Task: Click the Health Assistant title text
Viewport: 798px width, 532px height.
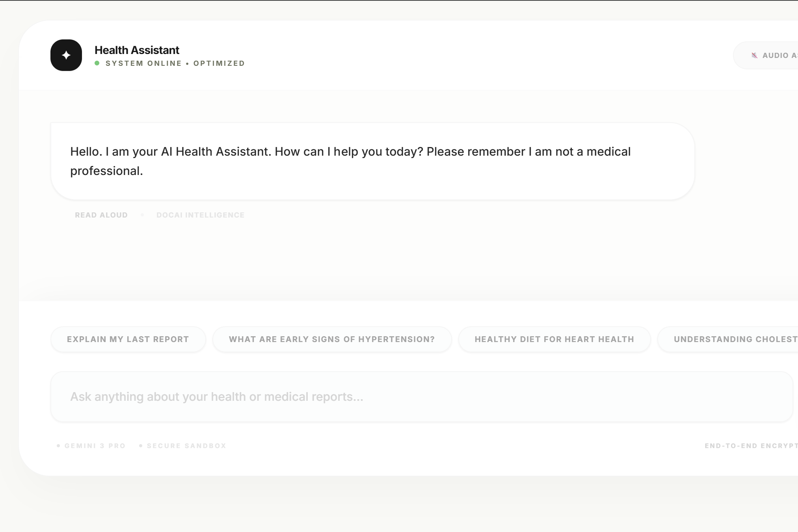Action: click(137, 50)
